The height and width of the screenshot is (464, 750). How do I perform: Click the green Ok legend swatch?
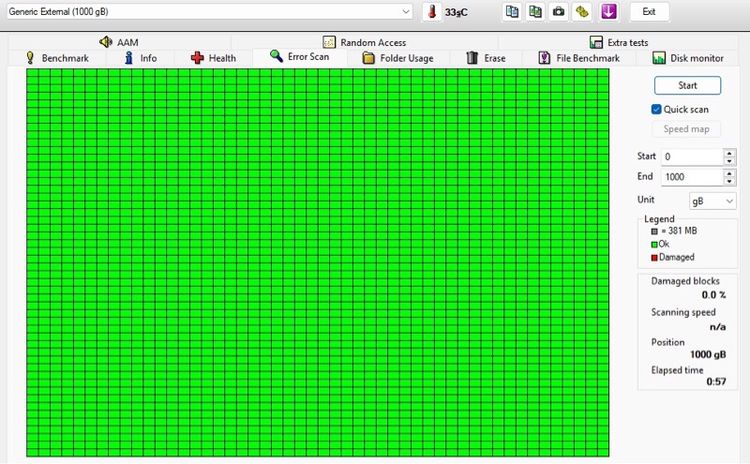tap(654, 244)
